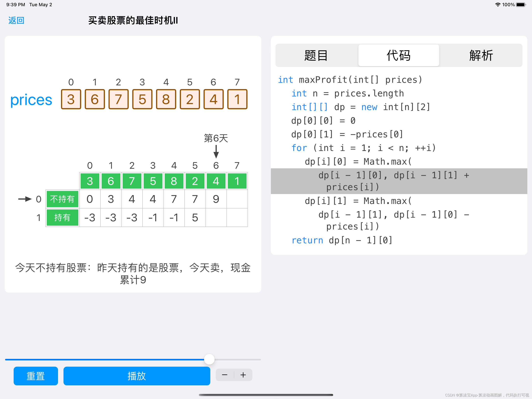Screen dimensions: 532x399
Task: Click the green header cell with 2
Action: pos(195,181)
